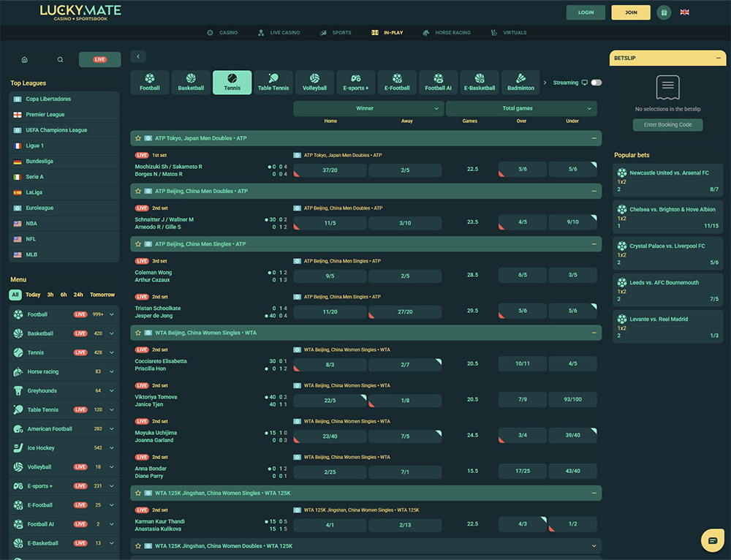Click the JOIN button

(631, 12)
